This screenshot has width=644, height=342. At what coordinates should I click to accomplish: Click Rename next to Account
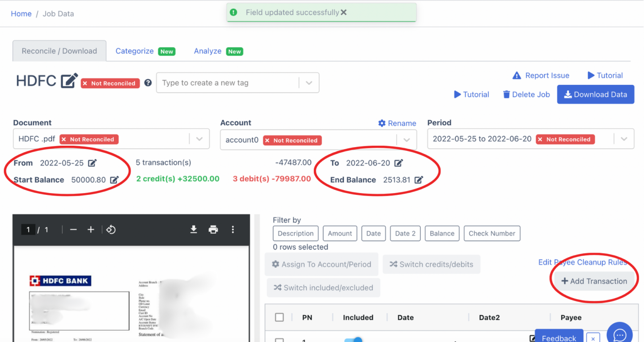point(397,123)
